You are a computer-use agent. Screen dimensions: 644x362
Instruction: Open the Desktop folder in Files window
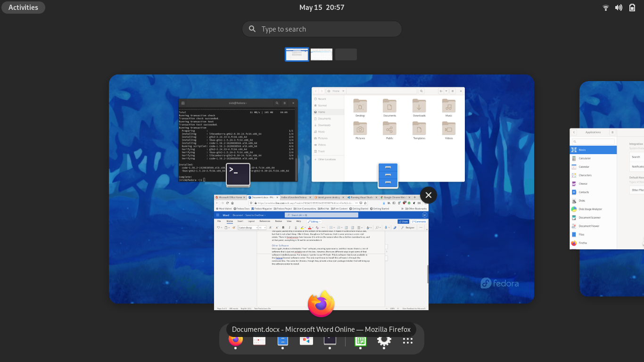[x=360, y=108]
